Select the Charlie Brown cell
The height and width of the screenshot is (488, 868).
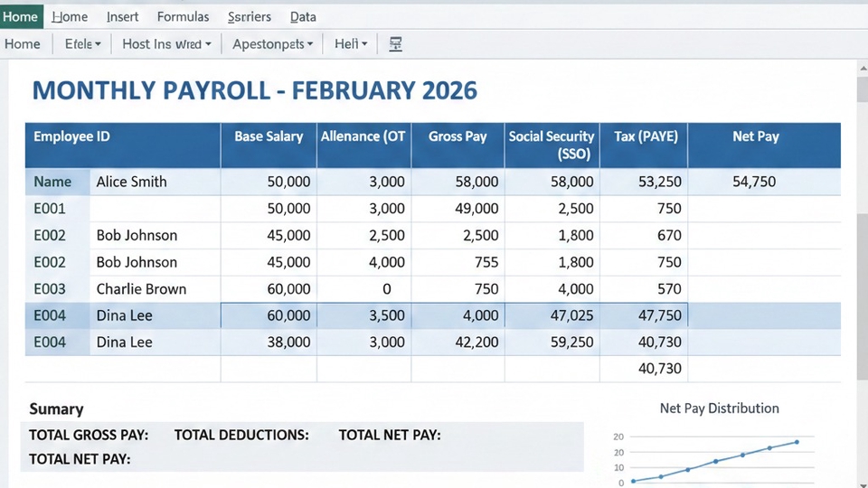pos(141,289)
